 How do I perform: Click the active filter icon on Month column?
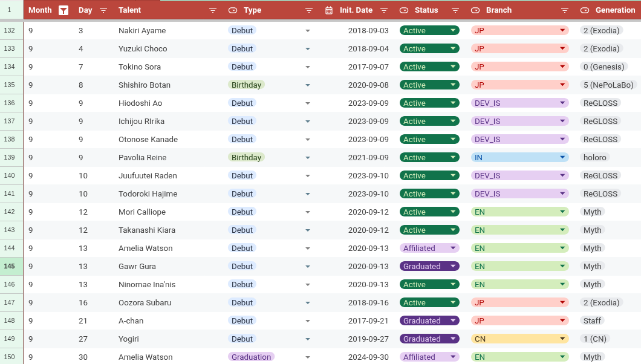pos(63,10)
